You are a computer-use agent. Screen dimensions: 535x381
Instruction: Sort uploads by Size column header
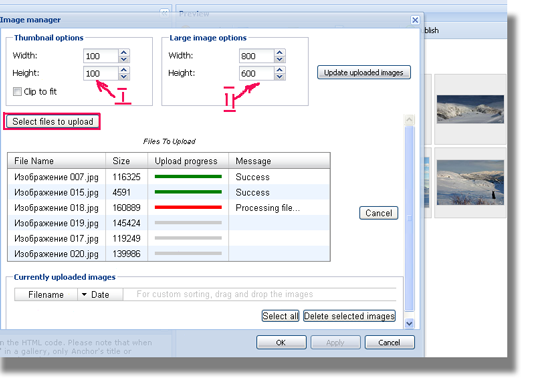127,161
